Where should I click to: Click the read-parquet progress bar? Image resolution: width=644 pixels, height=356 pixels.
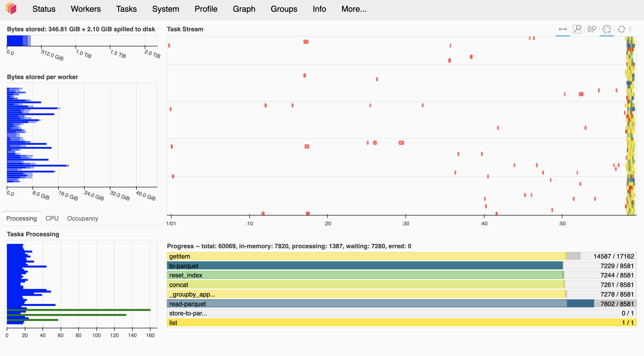pyautogui.click(x=402, y=304)
